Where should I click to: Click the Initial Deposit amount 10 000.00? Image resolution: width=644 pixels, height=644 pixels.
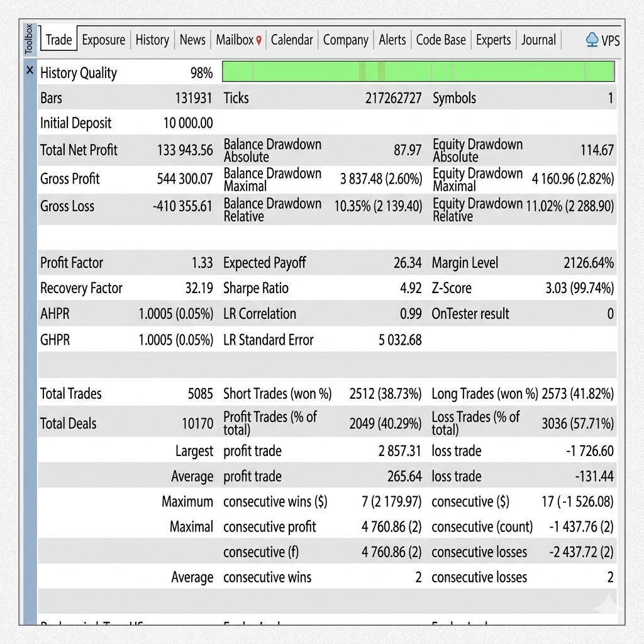click(x=188, y=123)
